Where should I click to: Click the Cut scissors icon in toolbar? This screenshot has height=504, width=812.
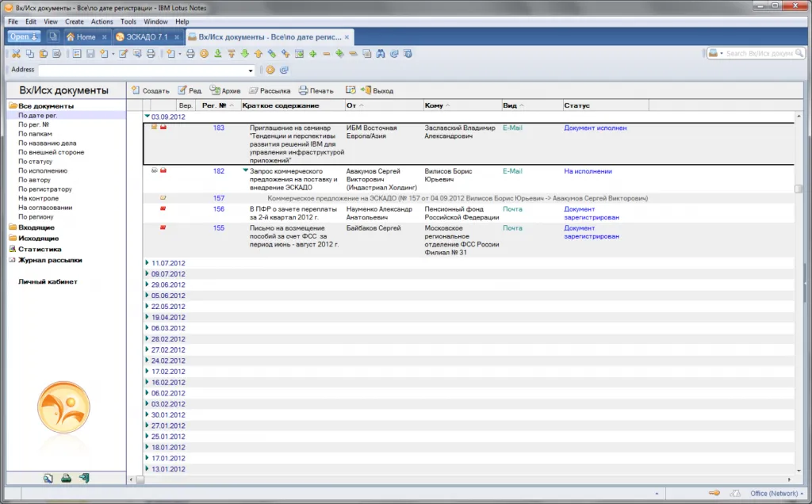click(x=17, y=54)
